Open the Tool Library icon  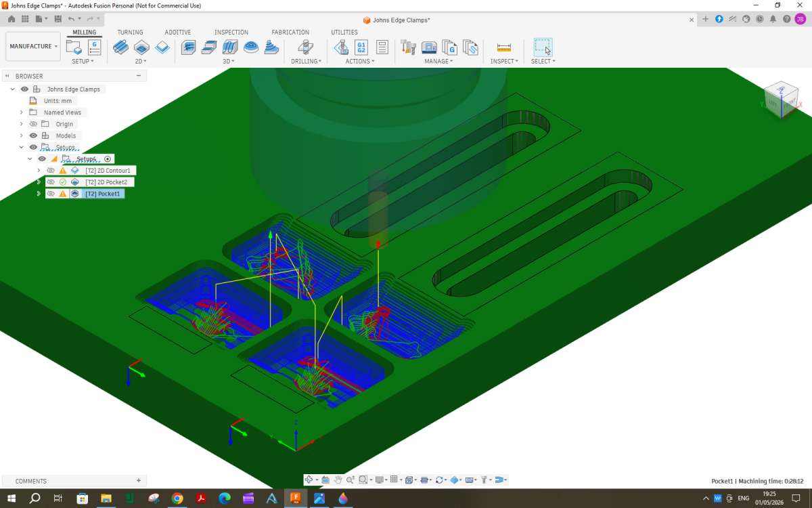408,47
